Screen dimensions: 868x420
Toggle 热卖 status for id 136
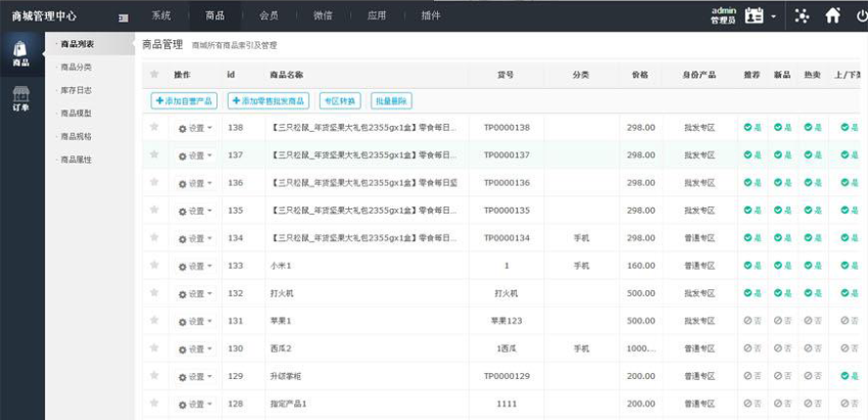point(812,183)
